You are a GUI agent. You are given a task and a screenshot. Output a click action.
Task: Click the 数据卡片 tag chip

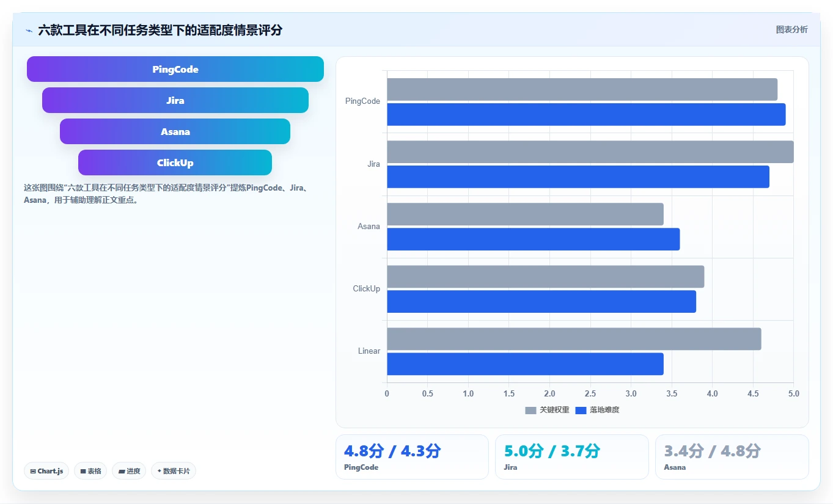tap(174, 471)
